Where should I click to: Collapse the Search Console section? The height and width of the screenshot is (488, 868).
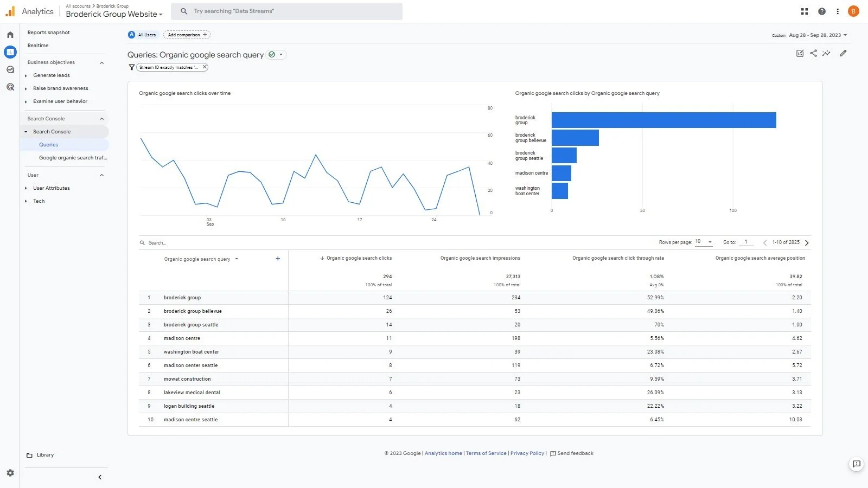click(x=101, y=118)
